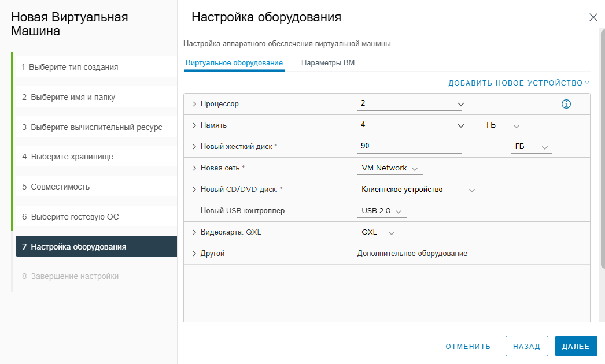Screen dimensions: 605x364
Task: Click the hard disk size field
Action: tap(409, 146)
